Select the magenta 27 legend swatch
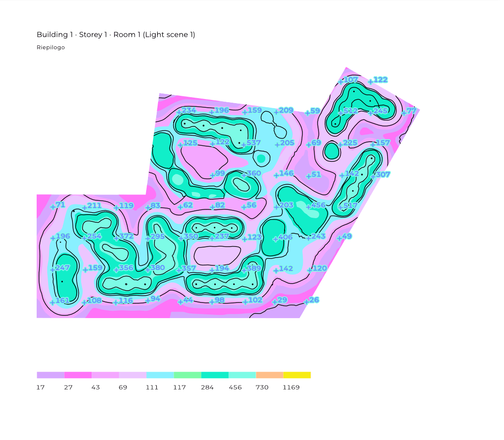The height and width of the screenshot is (440, 504). click(78, 375)
